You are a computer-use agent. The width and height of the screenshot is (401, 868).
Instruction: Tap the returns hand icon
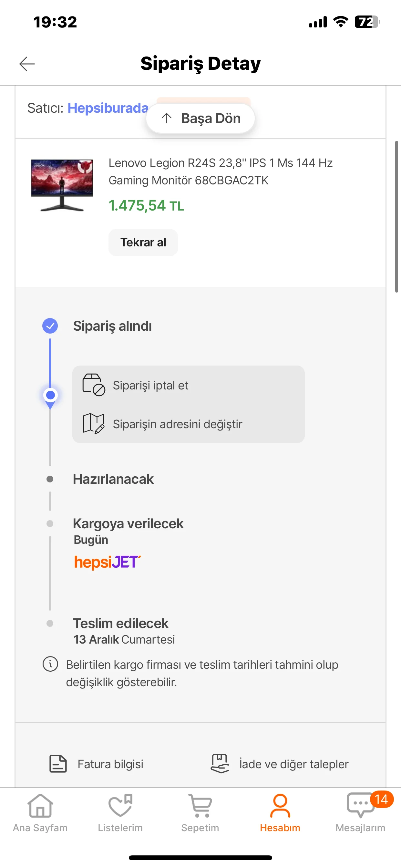[220, 764]
